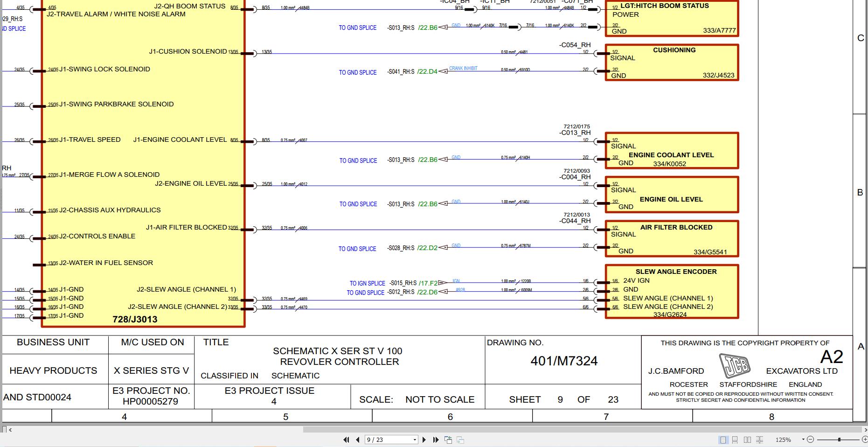
Task: Click the J1-ENGINE COOLANT LEVEL pin label
Action: click(180, 140)
